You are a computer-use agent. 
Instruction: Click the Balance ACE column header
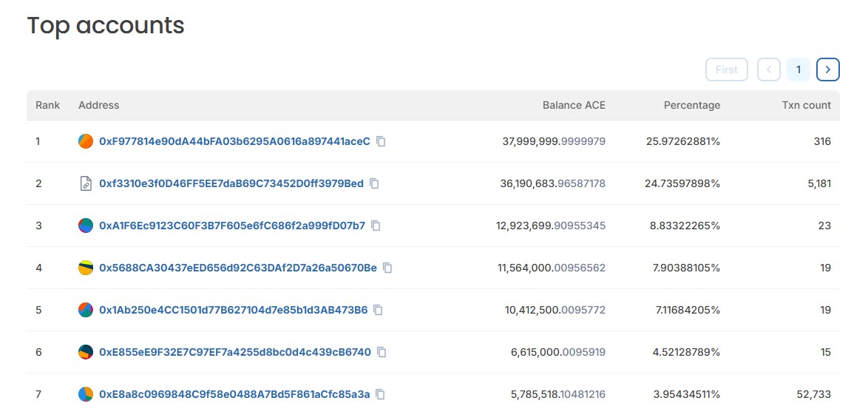pos(574,105)
